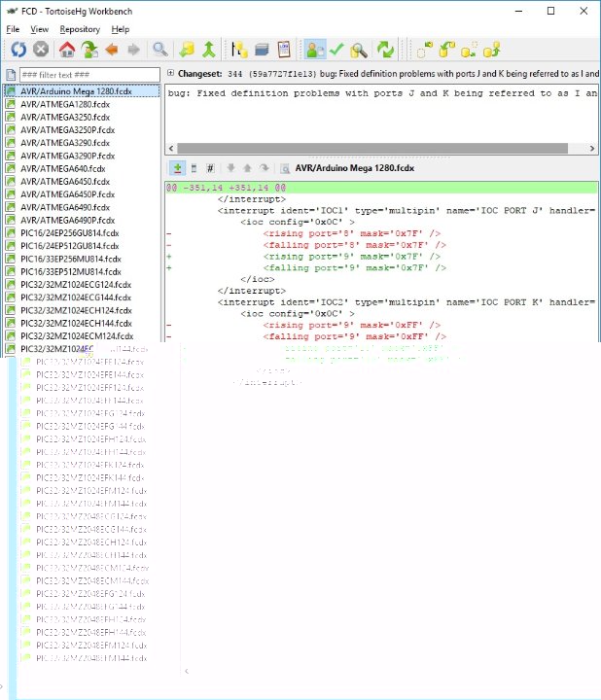Toggle the annotate (#) view mode icon
601x700 pixels.
[x=210, y=168]
